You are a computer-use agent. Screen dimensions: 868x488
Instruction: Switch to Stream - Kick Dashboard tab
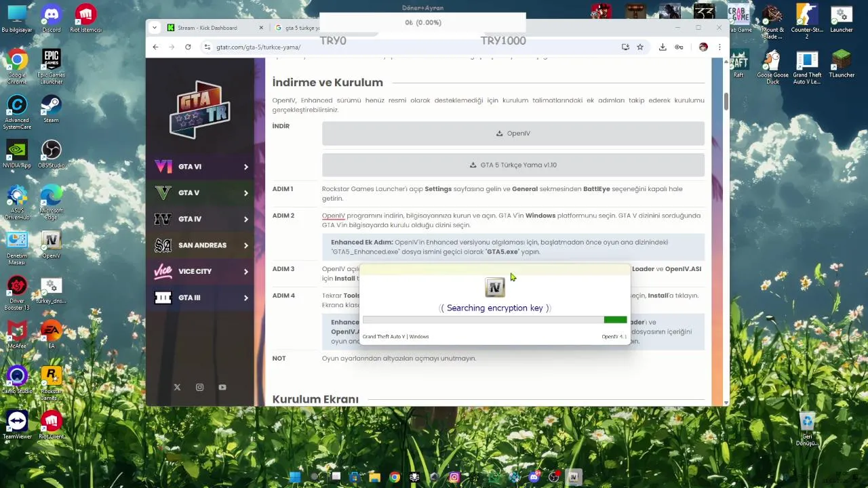(x=216, y=28)
